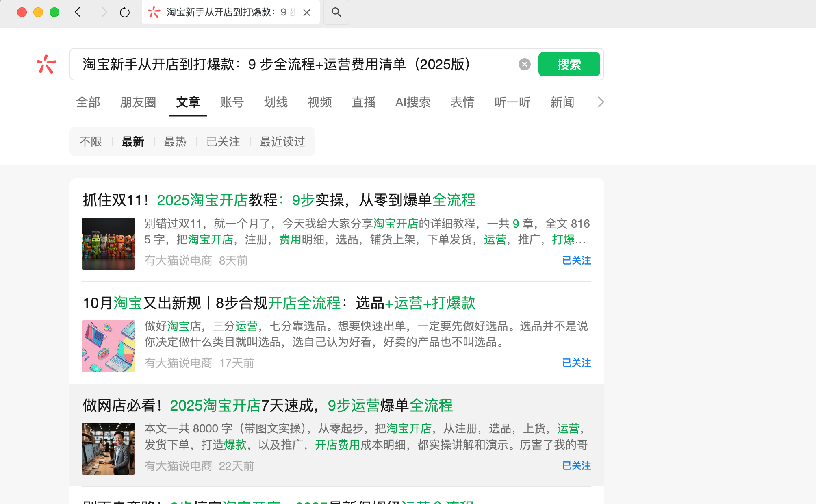The width and height of the screenshot is (816, 504).
Task: Close the current search tab
Action: [x=307, y=13]
